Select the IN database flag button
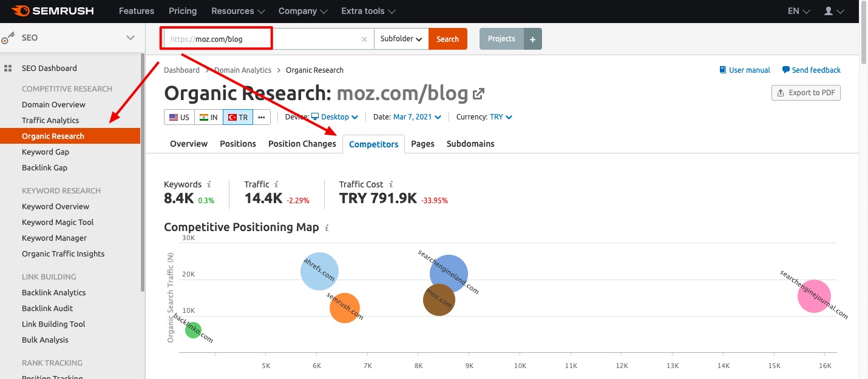The height and width of the screenshot is (379, 868). [209, 117]
